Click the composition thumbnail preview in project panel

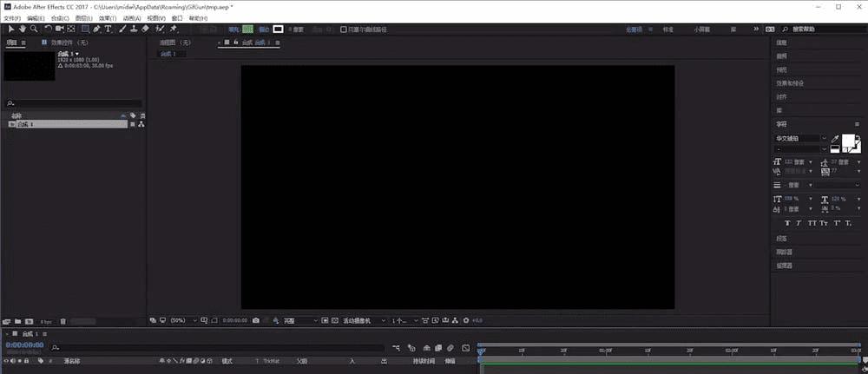click(x=30, y=66)
